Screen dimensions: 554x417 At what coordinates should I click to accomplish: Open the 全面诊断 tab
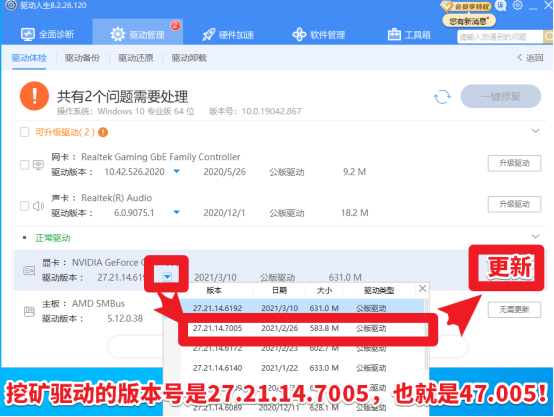click(x=47, y=34)
